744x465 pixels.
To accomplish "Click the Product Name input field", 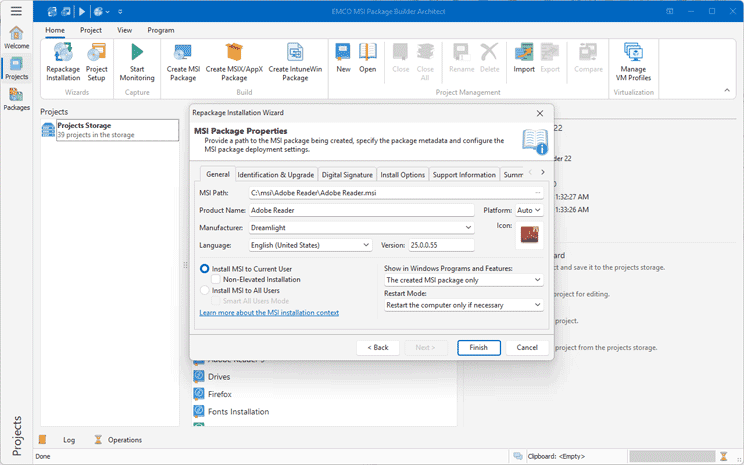I will [361, 211].
